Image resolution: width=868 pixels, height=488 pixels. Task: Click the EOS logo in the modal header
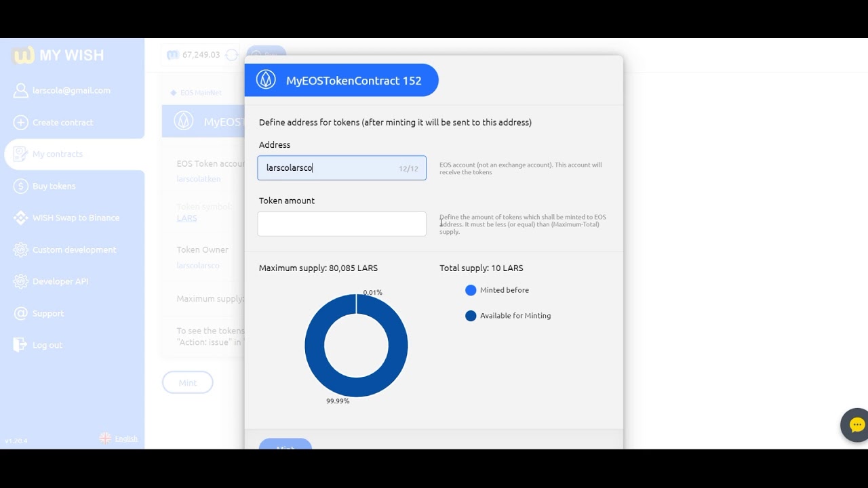point(266,81)
